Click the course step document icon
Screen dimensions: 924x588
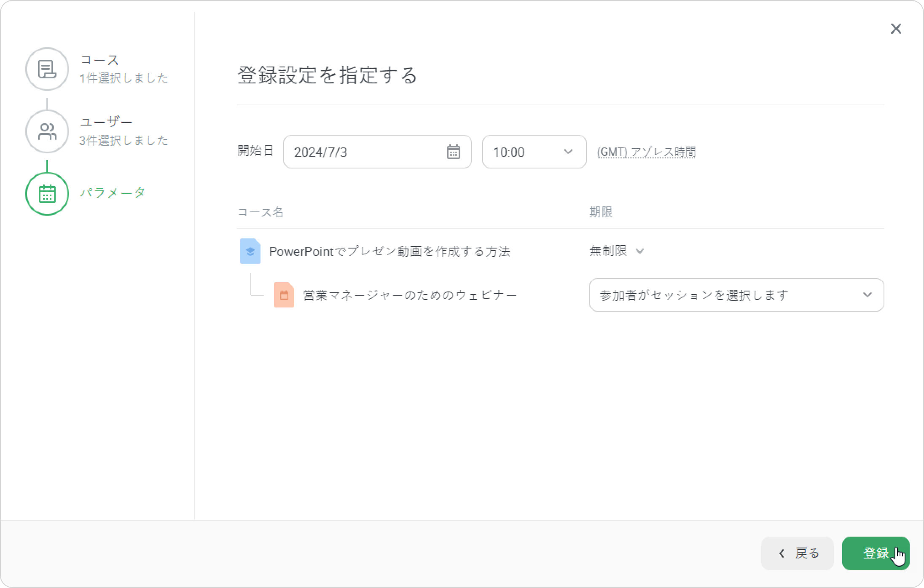(x=47, y=69)
